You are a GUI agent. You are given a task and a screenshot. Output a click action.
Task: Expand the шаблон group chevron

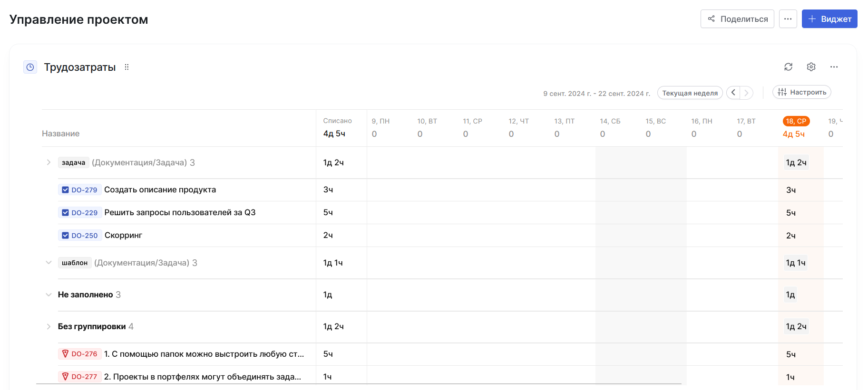tap(49, 263)
